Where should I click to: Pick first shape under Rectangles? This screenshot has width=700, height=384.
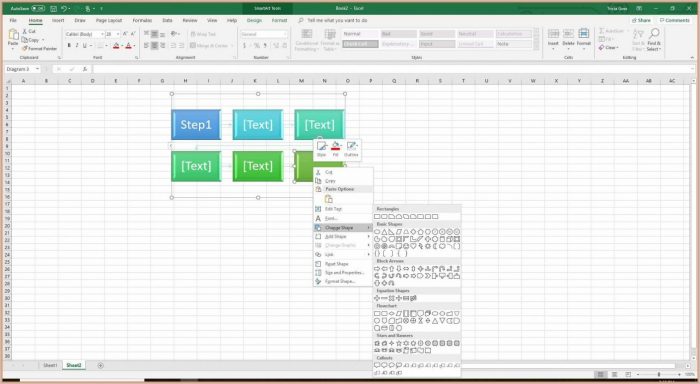(x=377, y=217)
